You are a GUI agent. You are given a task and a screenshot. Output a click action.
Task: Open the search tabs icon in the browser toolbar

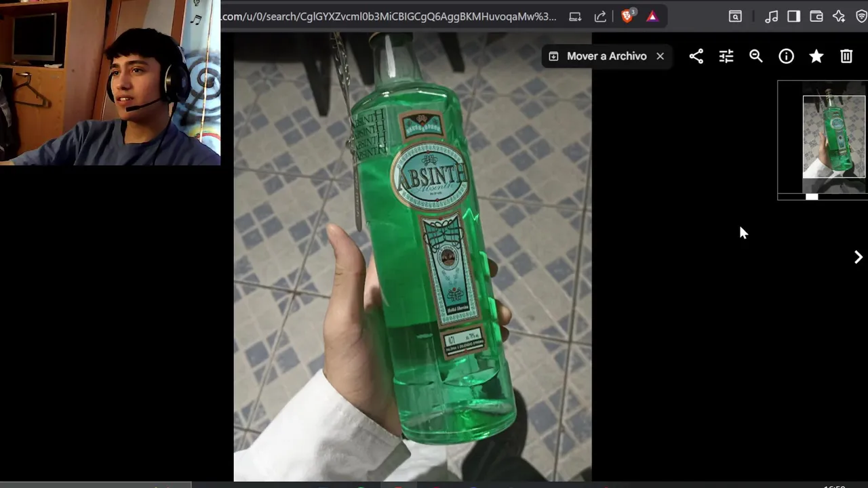[x=735, y=16]
